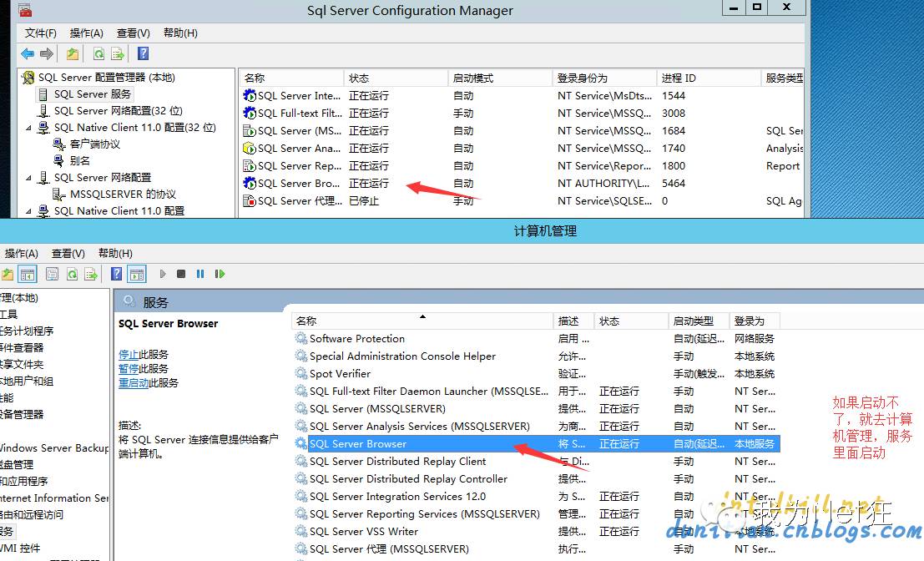Click gear icon beside SQL Server VSS Writer
The width and height of the screenshot is (924, 561).
[x=301, y=532]
